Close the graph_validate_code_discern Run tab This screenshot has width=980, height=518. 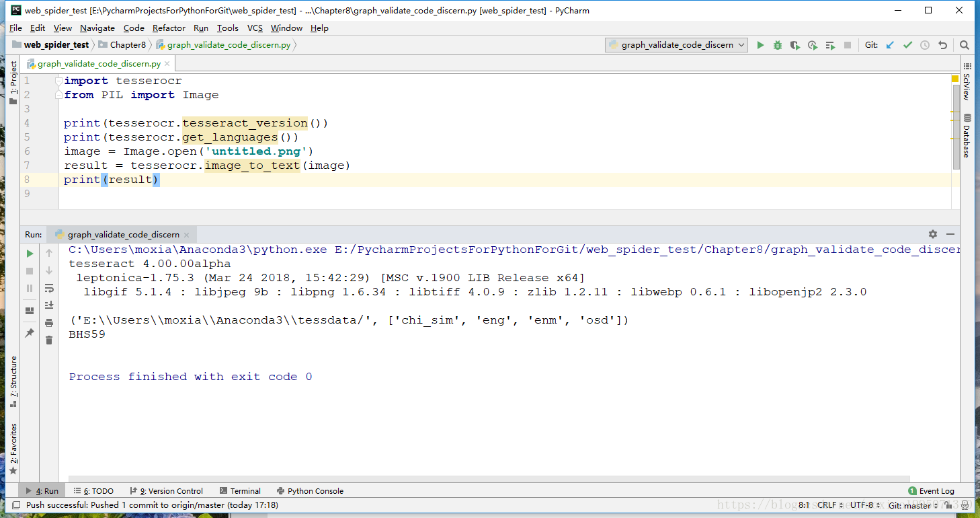pyautogui.click(x=187, y=235)
